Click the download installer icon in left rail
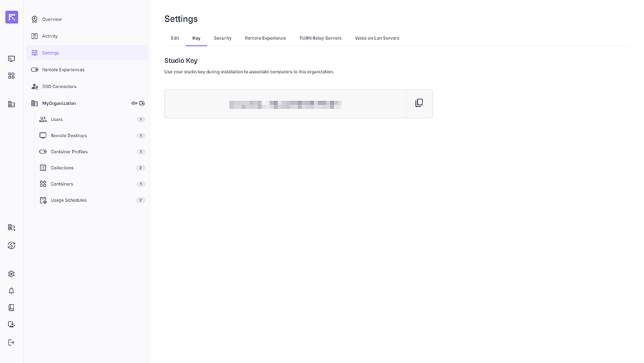 tap(12, 324)
